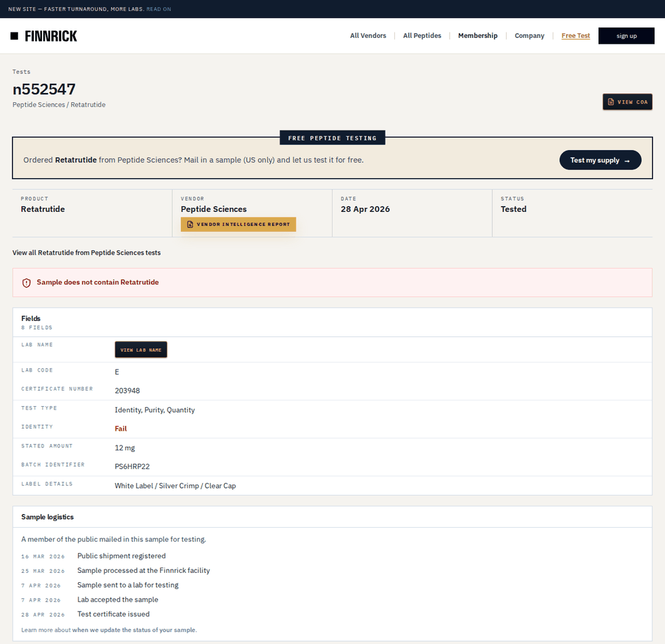The image size is (665, 644).
Task: Click 'Sample processed at the Finnrick facility'
Action: [144, 571]
